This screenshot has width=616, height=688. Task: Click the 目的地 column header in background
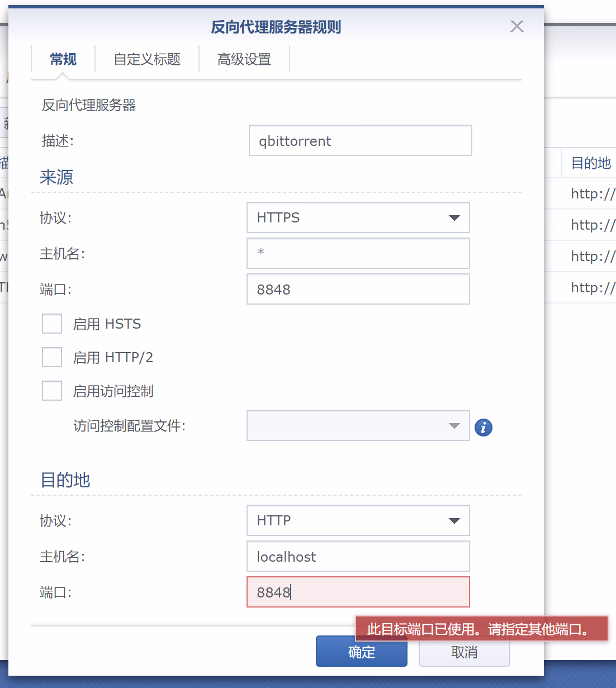(590, 163)
